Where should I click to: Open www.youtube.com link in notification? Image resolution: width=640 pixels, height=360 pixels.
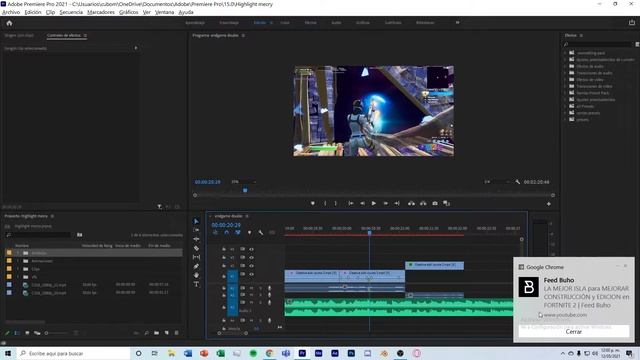click(x=565, y=315)
